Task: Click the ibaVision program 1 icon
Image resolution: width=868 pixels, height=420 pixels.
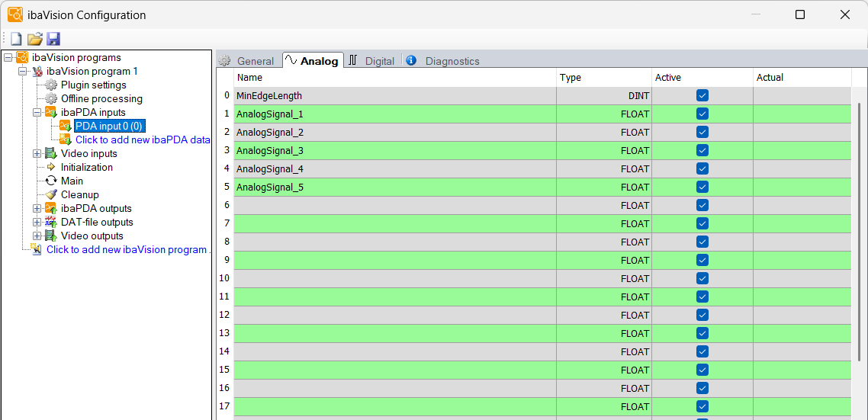Action: [x=38, y=72]
